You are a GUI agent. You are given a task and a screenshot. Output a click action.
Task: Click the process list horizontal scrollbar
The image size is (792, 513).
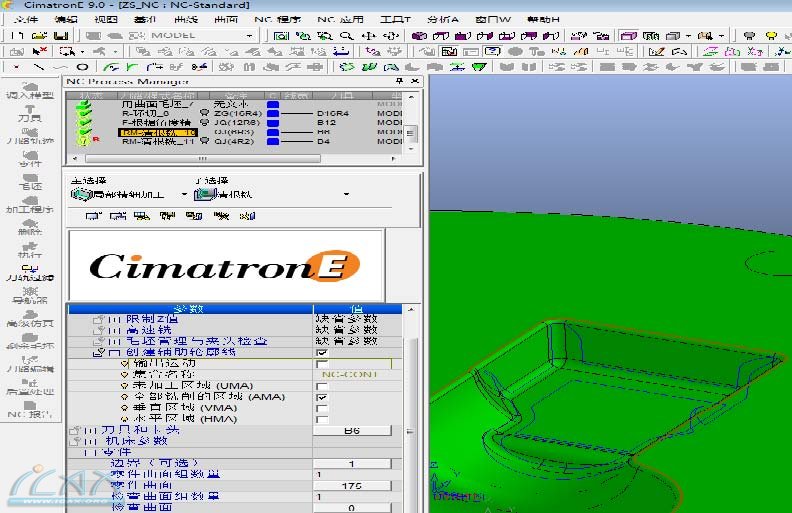pyautogui.click(x=203, y=159)
